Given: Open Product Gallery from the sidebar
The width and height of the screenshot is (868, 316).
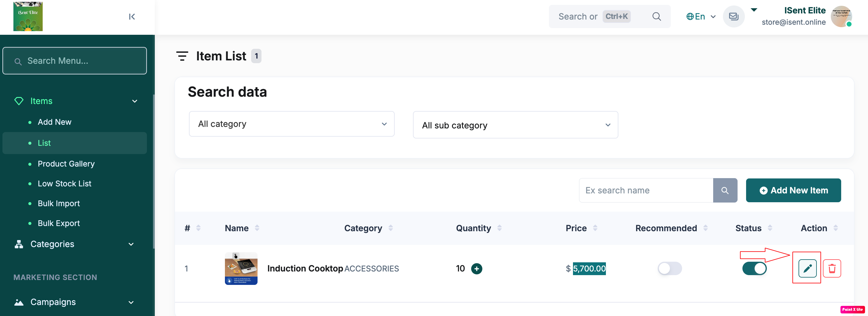Looking at the screenshot, I should click(x=66, y=164).
